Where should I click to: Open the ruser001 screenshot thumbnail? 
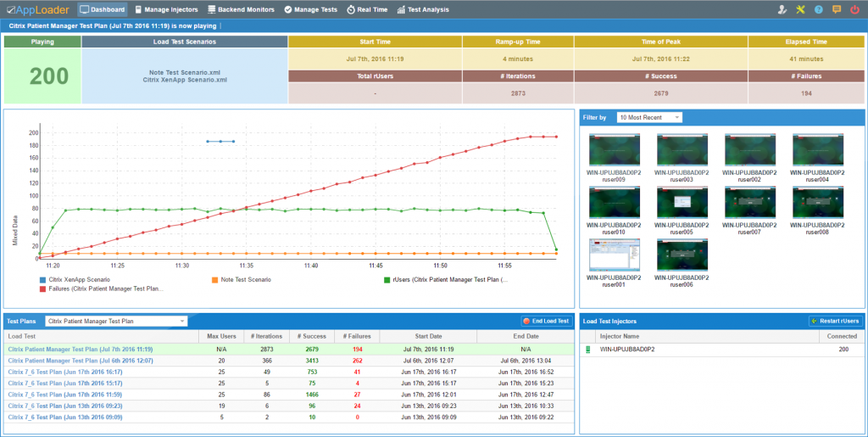[x=615, y=255]
